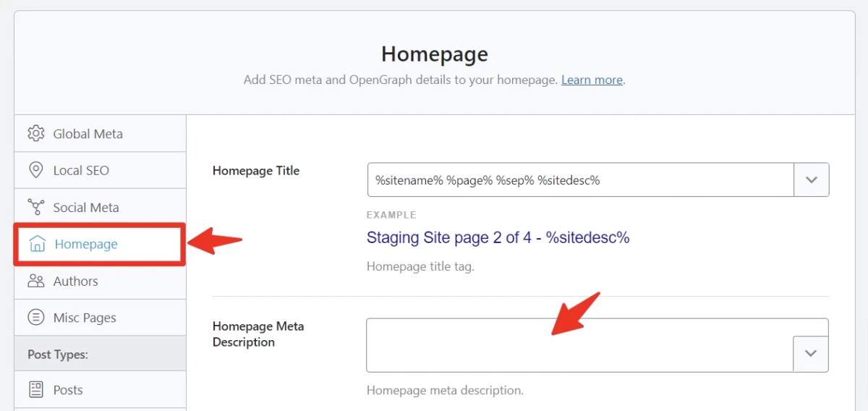The width and height of the screenshot is (868, 411).
Task: Click the 'Homepage Meta Description' field label
Action: (x=258, y=334)
